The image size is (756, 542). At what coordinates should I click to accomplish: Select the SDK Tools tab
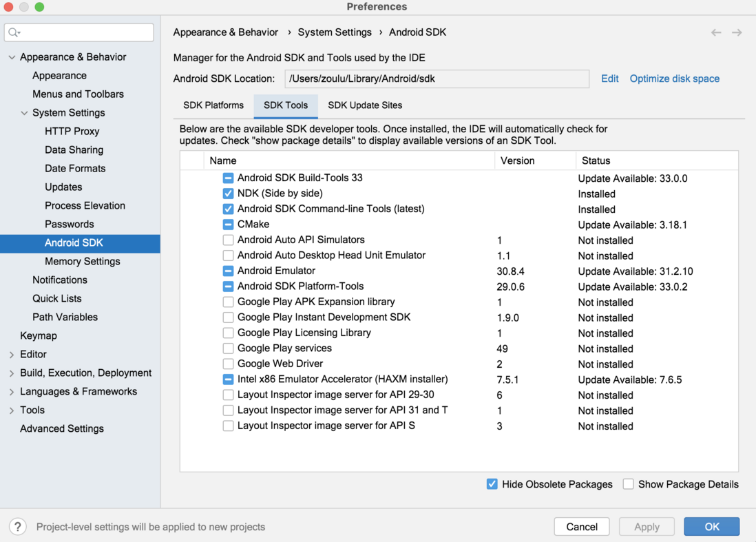point(286,105)
